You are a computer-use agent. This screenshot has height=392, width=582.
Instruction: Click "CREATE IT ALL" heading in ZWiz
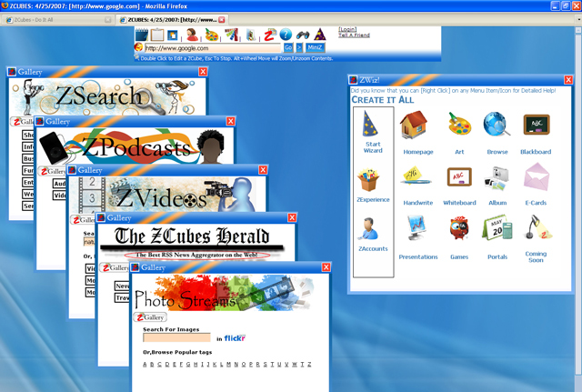pos(382,100)
